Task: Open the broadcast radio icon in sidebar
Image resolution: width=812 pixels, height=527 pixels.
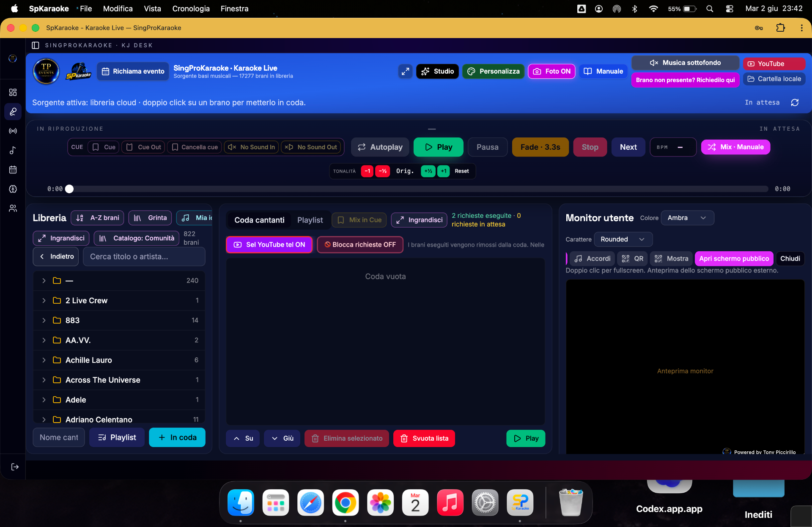Action: point(13,131)
